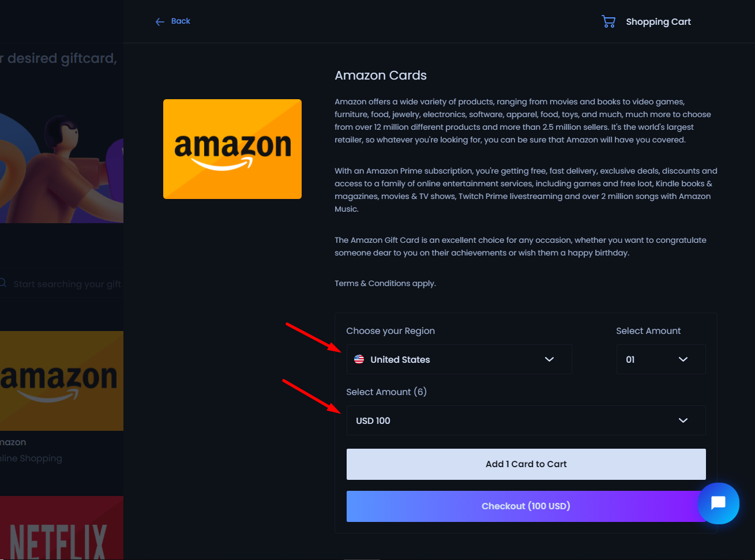Click the chevron beside quantity 01

point(683,359)
